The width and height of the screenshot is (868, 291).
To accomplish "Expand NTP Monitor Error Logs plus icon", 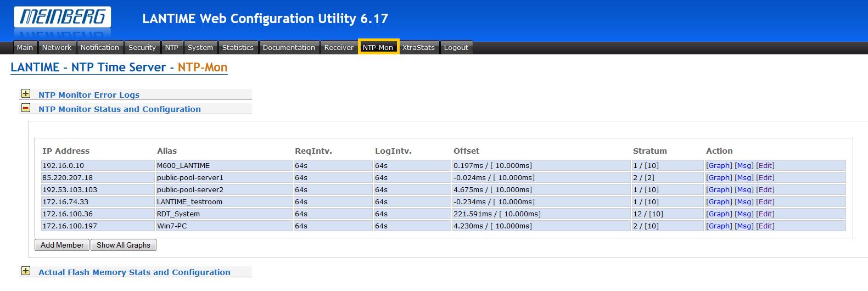I will point(26,94).
